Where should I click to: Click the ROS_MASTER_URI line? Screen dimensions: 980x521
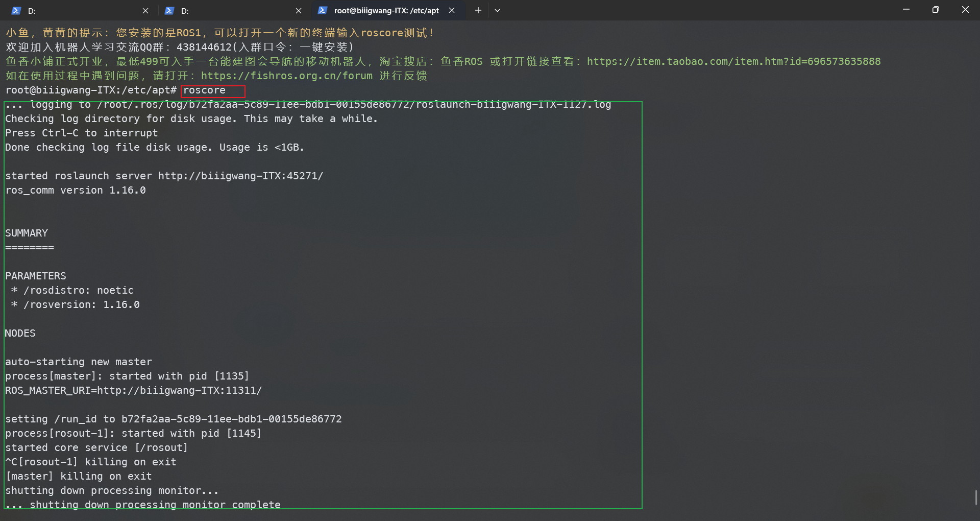(133, 390)
